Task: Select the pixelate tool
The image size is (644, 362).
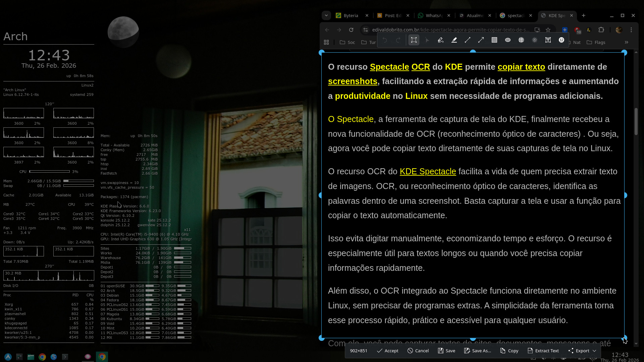Action: click(521, 40)
